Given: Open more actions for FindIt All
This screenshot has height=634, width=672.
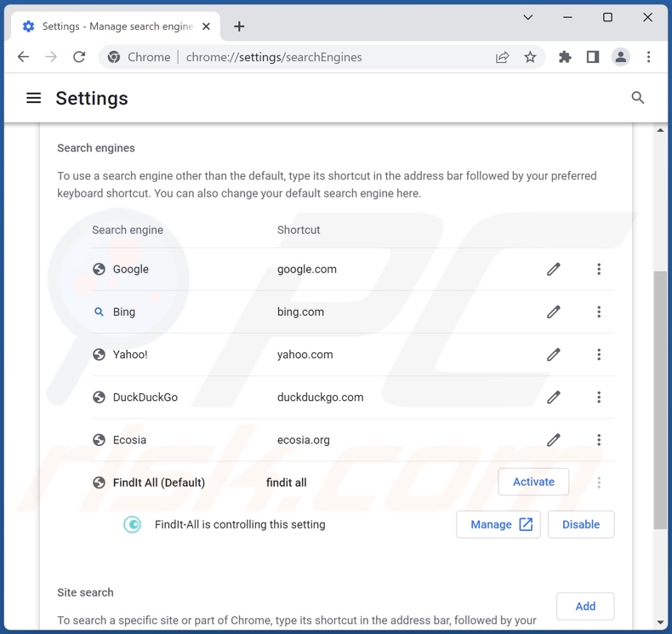Looking at the screenshot, I should pyautogui.click(x=599, y=483).
